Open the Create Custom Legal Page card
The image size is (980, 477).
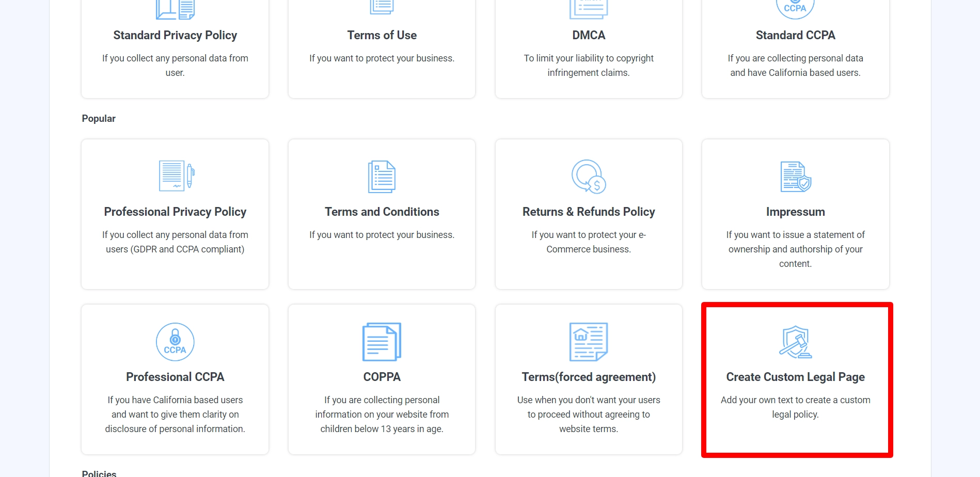pos(796,379)
